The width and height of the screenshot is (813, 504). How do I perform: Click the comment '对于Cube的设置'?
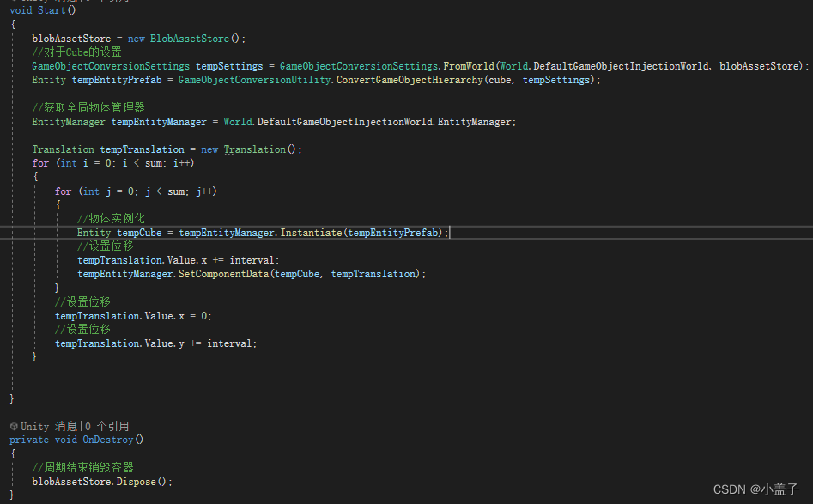(x=76, y=52)
